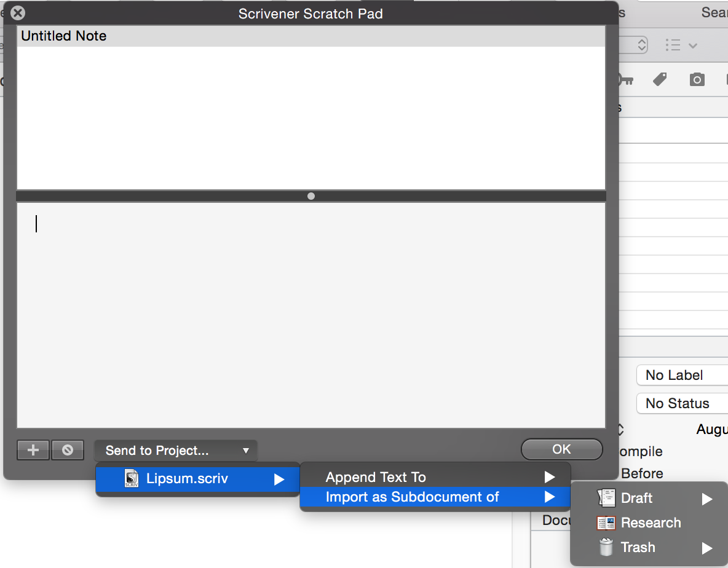Open the No Status dropdown
728x568 pixels.
(x=681, y=403)
